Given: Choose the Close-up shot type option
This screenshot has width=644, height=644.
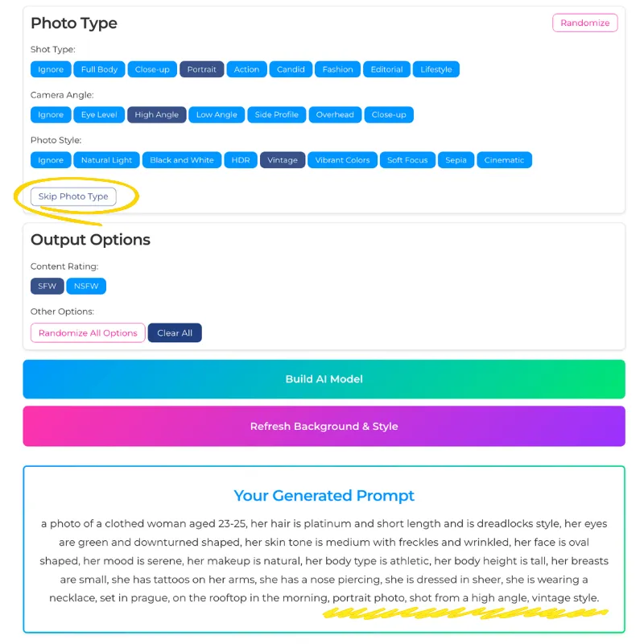Looking at the screenshot, I should point(152,69).
